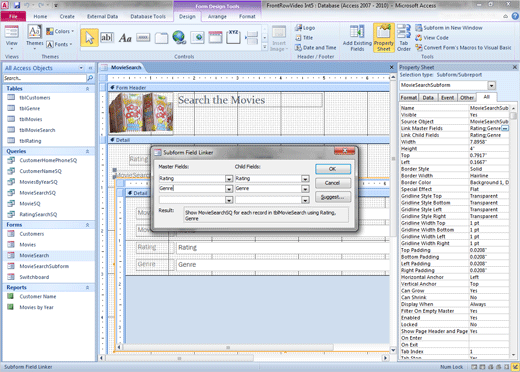Select the Event tab in Property Sheet
The image size is (520, 372).
tap(447, 98)
